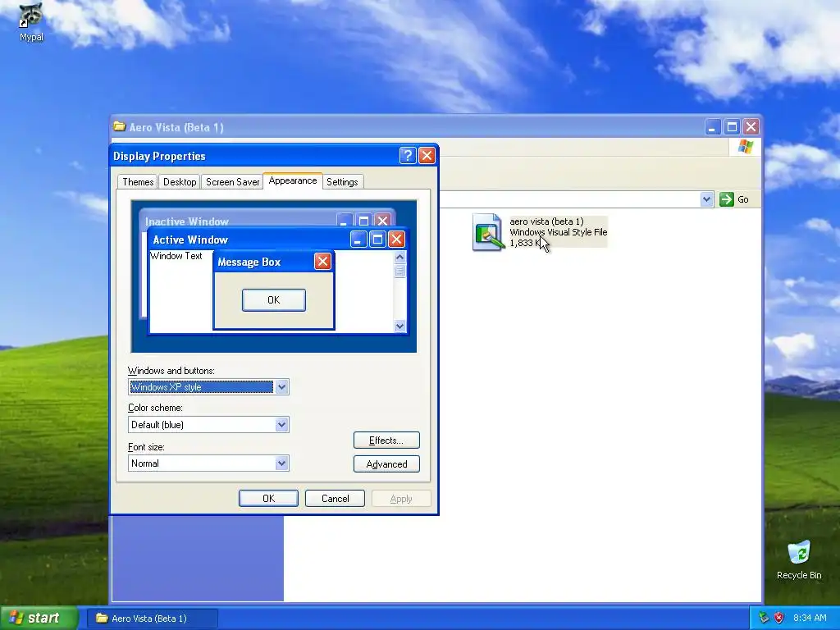Click the Inactive Window preview title

[x=187, y=221]
